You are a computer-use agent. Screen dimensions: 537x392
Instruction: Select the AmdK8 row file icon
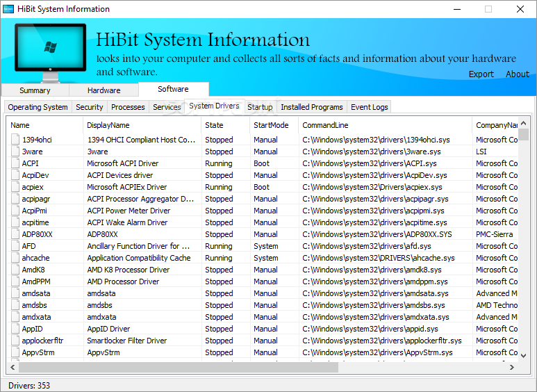[15, 270]
